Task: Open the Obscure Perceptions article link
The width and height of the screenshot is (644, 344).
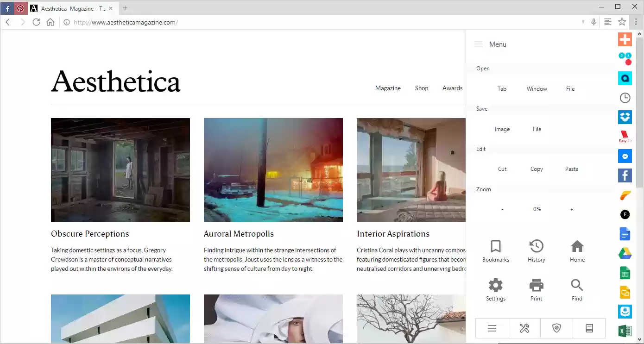Action: coord(90,234)
